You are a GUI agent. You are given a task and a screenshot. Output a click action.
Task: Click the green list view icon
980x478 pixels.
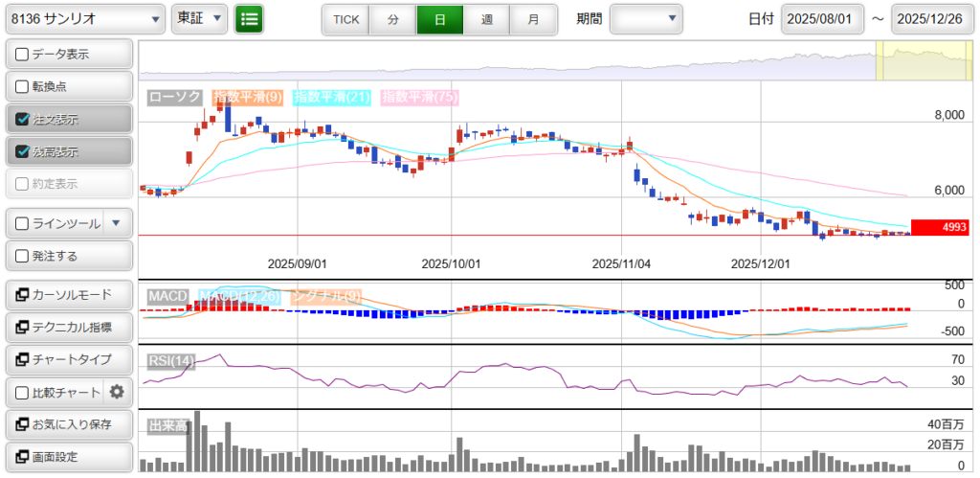point(249,19)
